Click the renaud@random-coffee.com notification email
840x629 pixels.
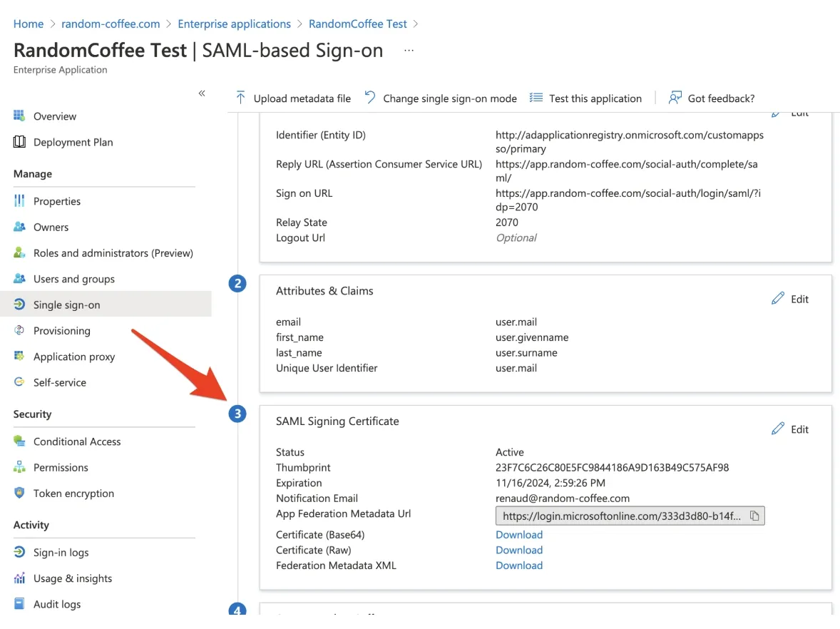click(x=563, y=498)
